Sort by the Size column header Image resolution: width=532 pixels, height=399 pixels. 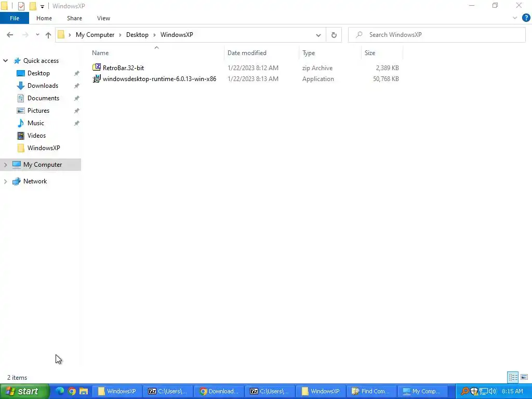(x=382, y=53)
